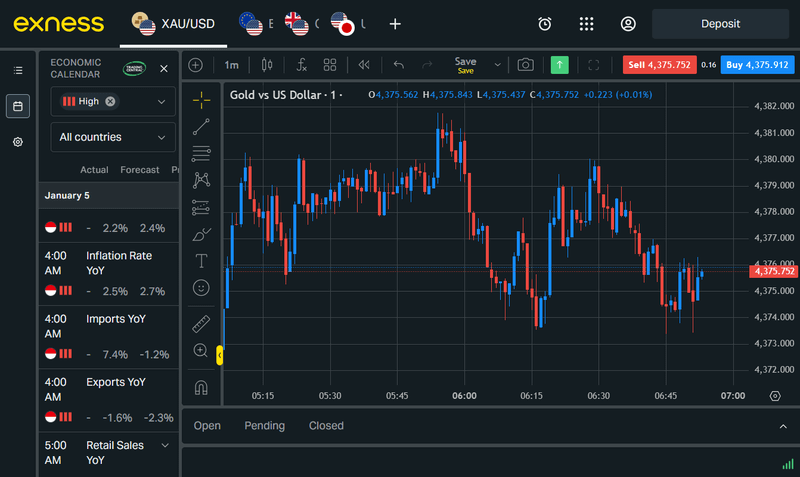
Task: Switch to the Pending orders tab
Action: tap(264, 426)
